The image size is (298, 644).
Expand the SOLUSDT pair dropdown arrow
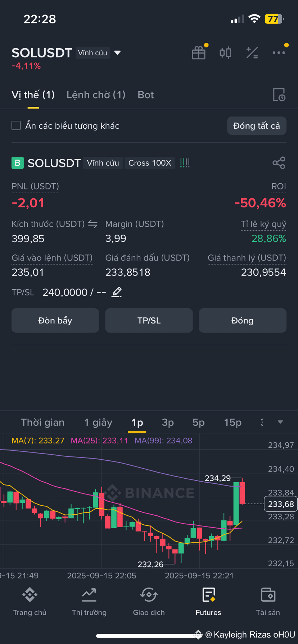pos(117,53)
